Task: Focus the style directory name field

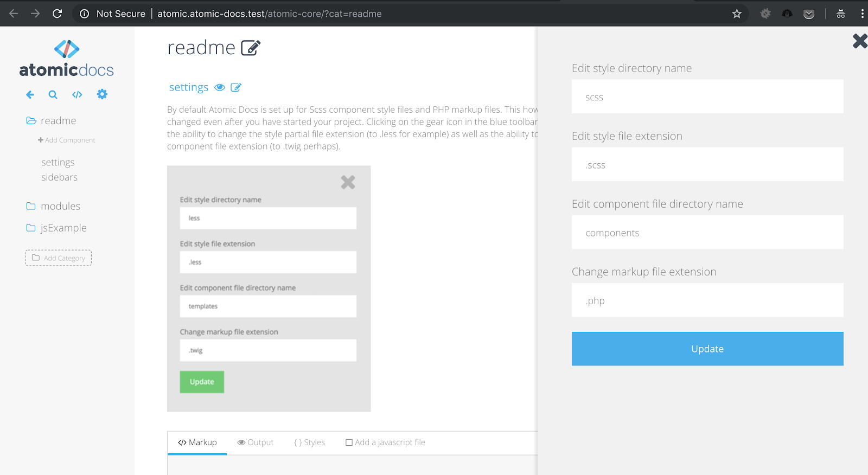Action: point(707,97)
